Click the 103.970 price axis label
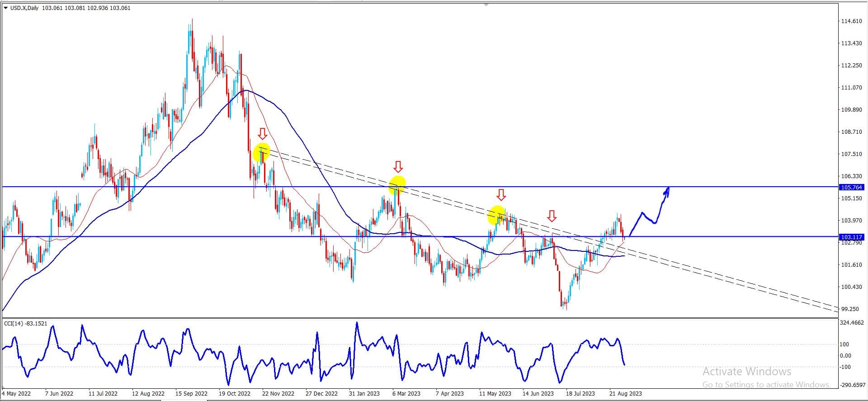Screen dimensions: 868x401 pyautogui.click(x=851, y=221)
